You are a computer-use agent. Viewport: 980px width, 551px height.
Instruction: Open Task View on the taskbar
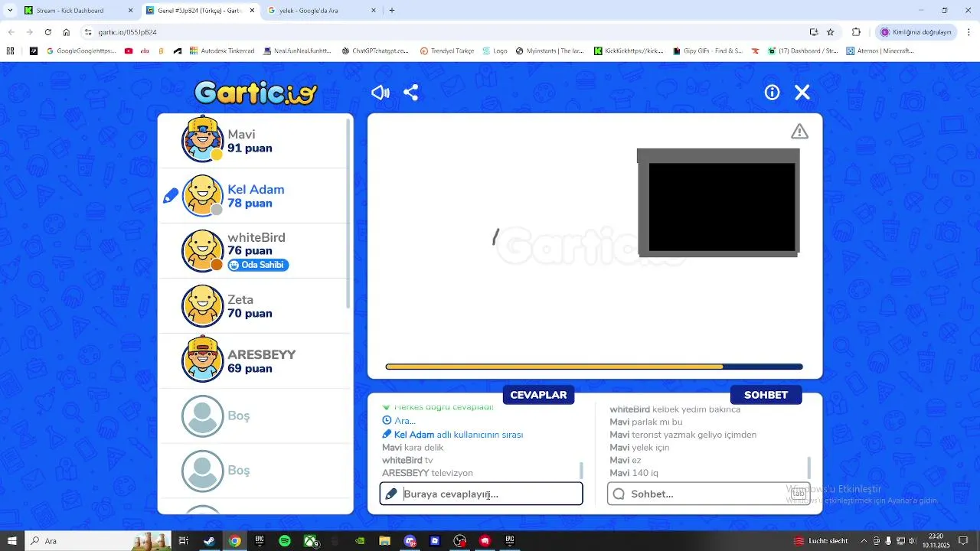(x=184, y=541)
